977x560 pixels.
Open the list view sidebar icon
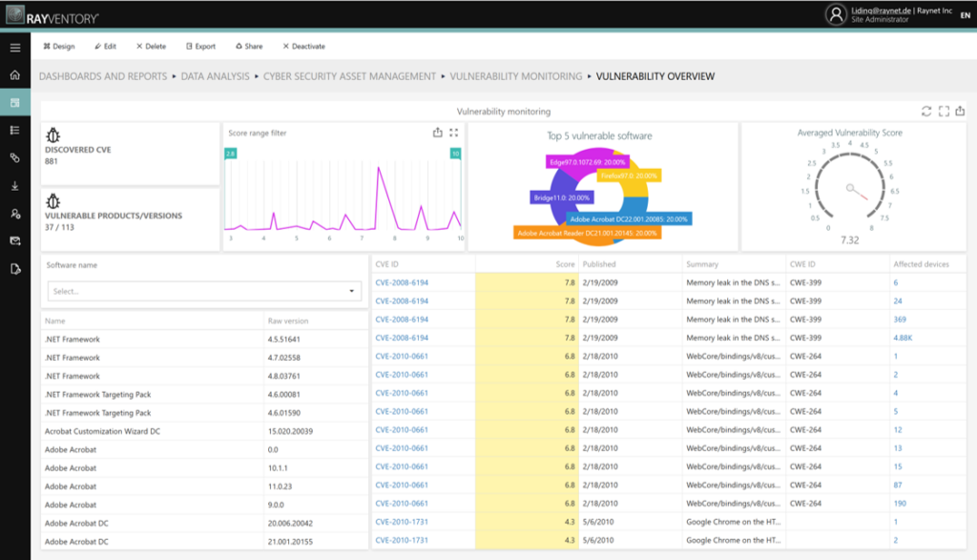(15, 130)
